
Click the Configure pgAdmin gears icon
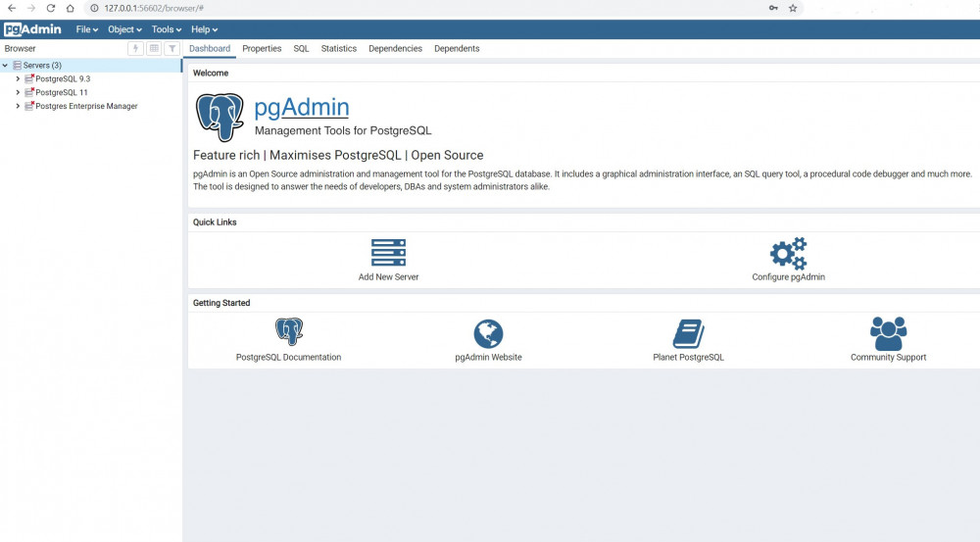(x=788, y=253)
